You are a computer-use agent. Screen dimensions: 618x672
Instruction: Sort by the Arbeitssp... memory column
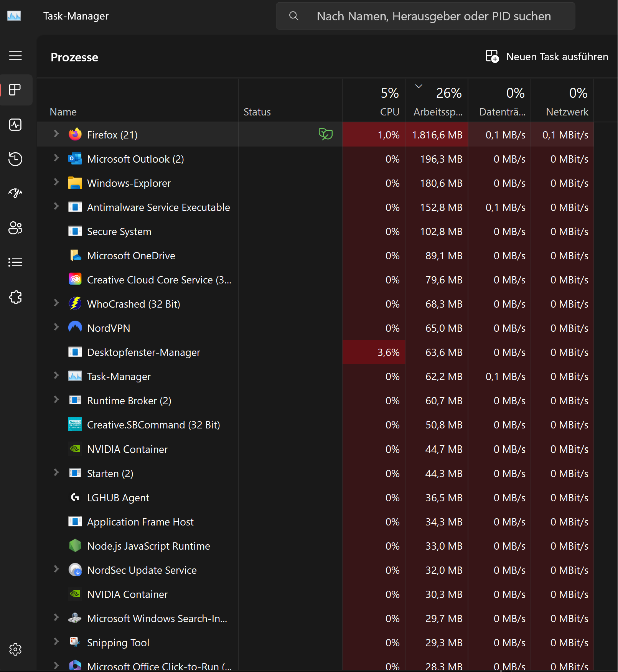point(437,100)
